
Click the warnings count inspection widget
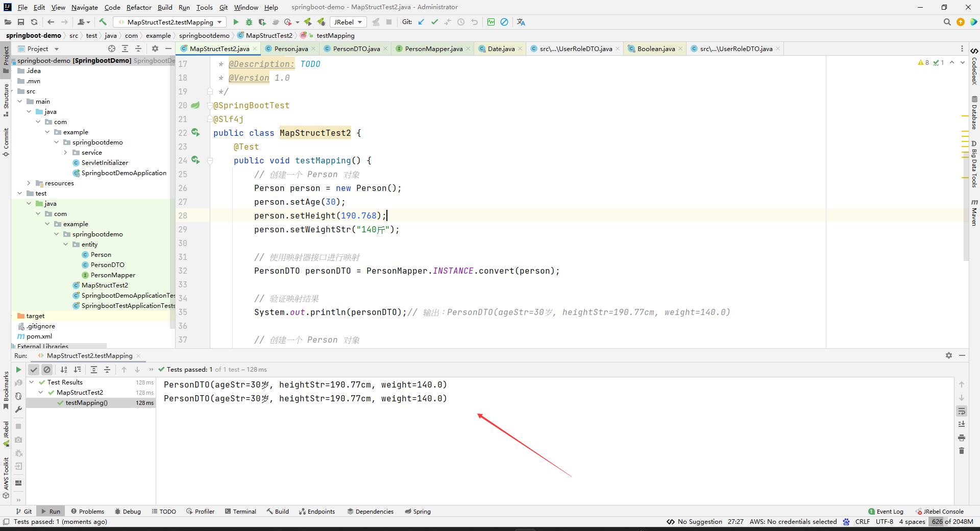click(x=923, y=62)
